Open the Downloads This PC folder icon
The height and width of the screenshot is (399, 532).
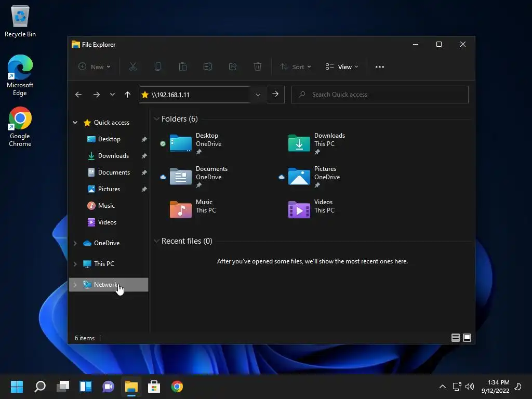point(299,143)
